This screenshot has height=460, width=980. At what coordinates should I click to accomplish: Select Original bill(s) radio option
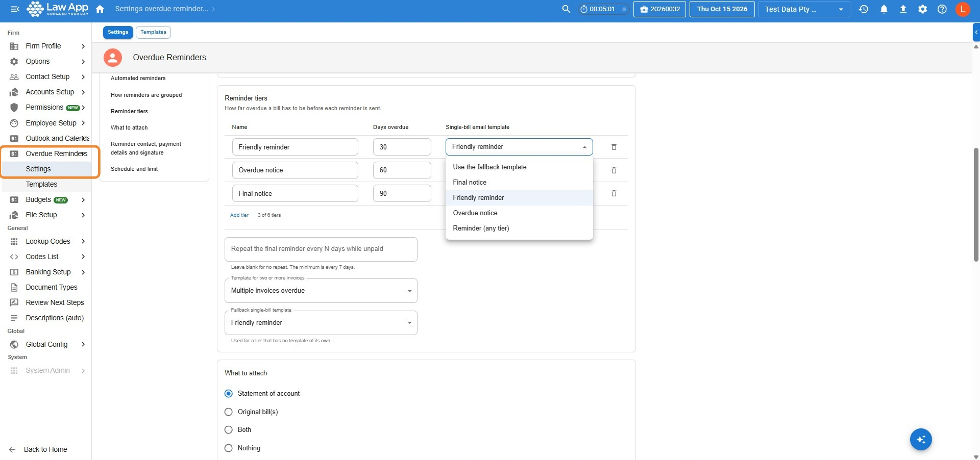point(229,412)
